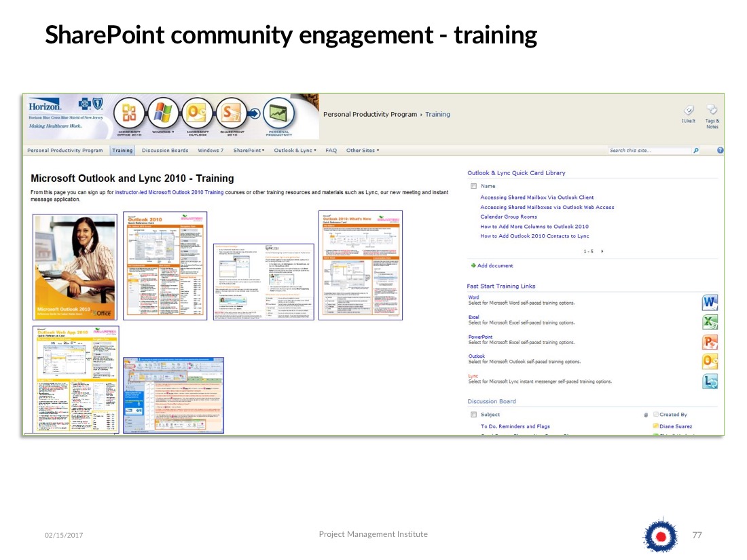Click the Microsoft Outlook banner icon
747x560 pixels.
point(197,113)
